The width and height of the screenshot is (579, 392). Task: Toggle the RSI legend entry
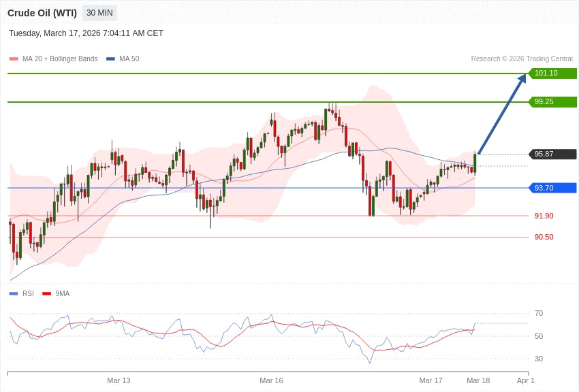click(x=28, y=294)
